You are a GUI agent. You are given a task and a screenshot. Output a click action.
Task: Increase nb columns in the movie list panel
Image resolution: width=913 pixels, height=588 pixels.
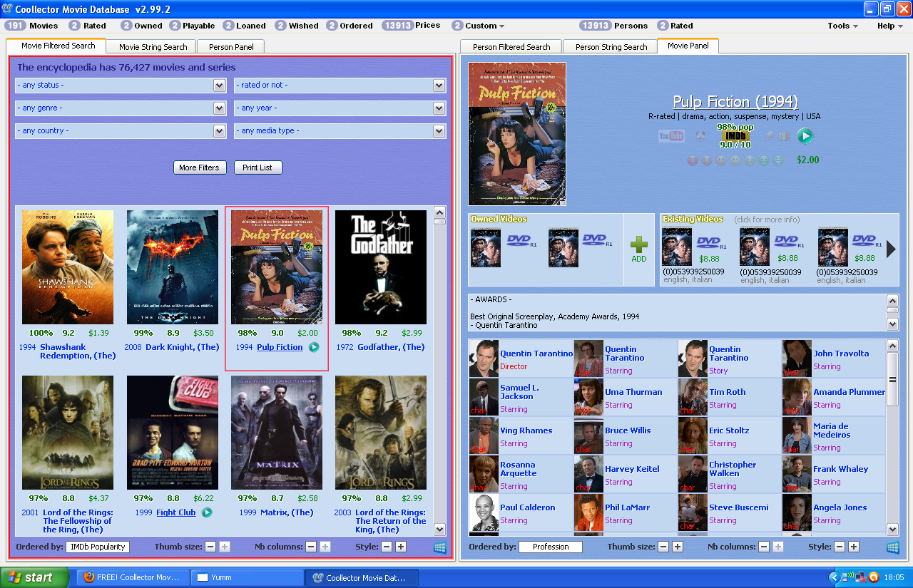click(x=325, y=547)
